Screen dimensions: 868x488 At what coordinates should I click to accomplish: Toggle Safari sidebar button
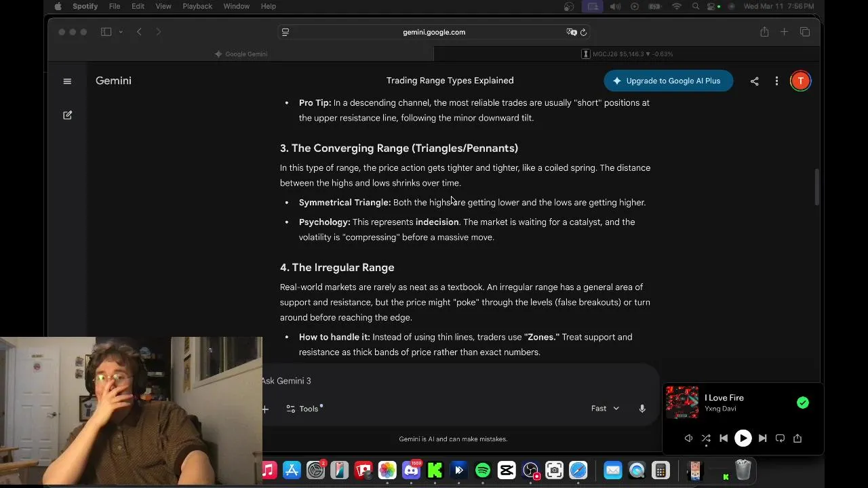pyautogui.click(x=106, y=32)
